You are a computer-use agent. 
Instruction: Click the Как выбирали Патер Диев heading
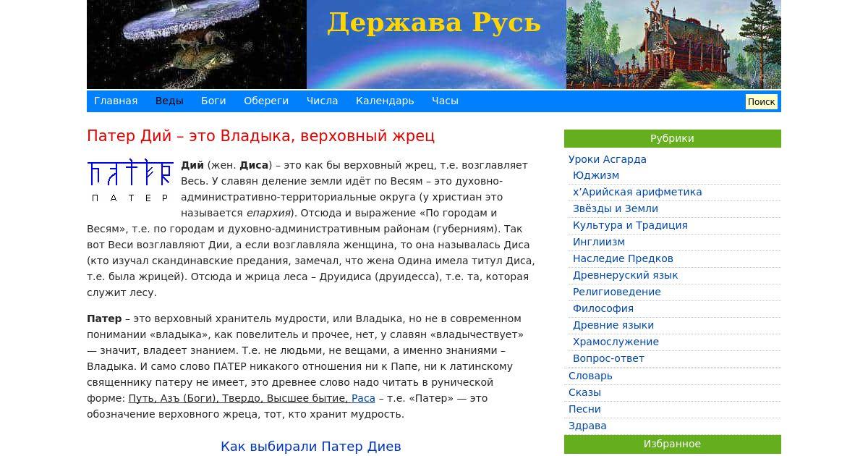[311, 447]
